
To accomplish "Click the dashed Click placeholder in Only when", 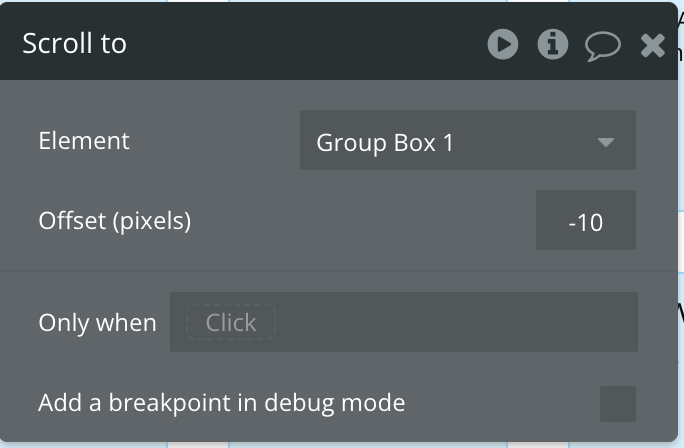I will [x=231, y=323].
